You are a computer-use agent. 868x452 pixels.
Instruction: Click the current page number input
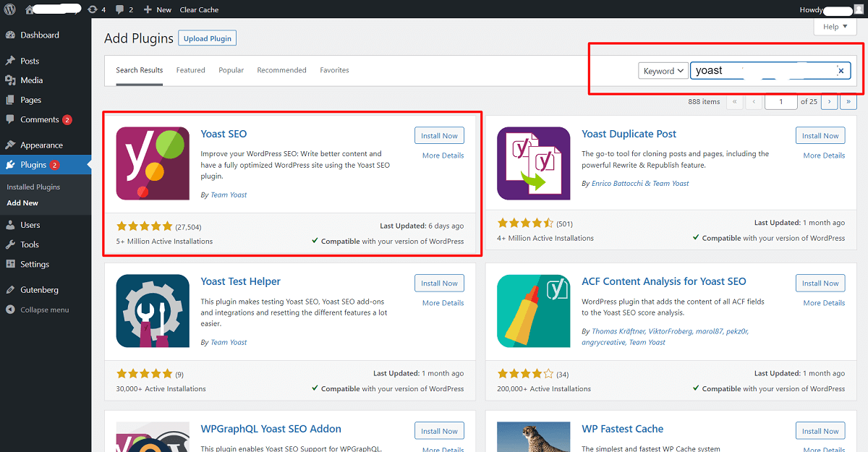coord(780,101)
